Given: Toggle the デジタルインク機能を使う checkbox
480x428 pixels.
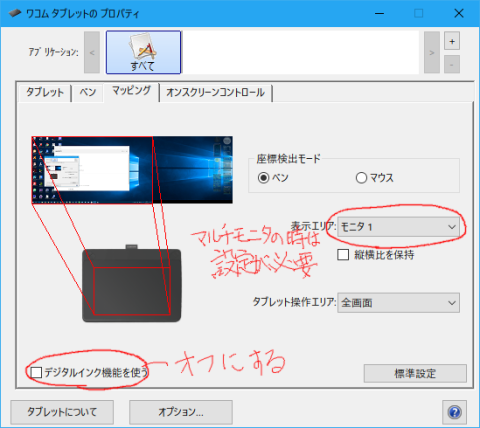Looking at the screenshot, I should [x=36, y=372].
